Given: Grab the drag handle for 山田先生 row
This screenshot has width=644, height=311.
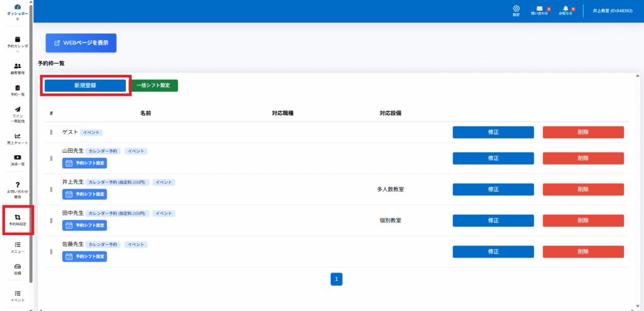Looking at the screenshot, I should [52, 158].
